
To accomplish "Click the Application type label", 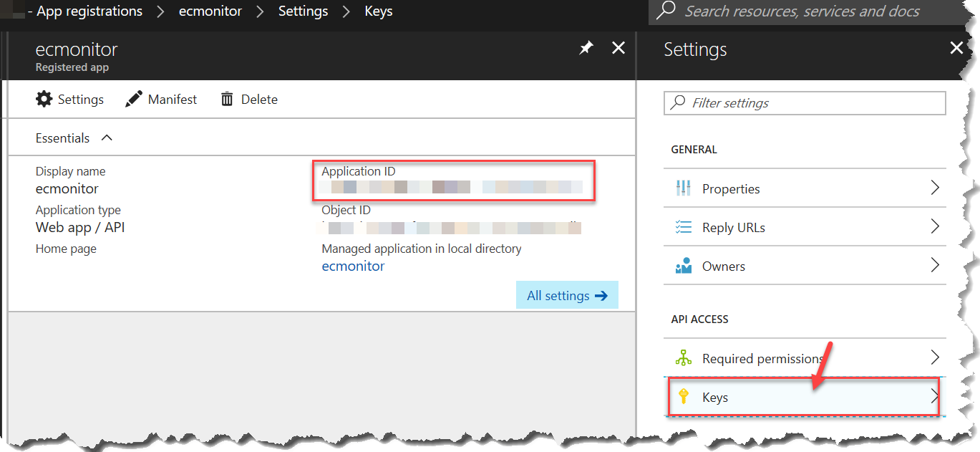I will click(x=78, y=210).
